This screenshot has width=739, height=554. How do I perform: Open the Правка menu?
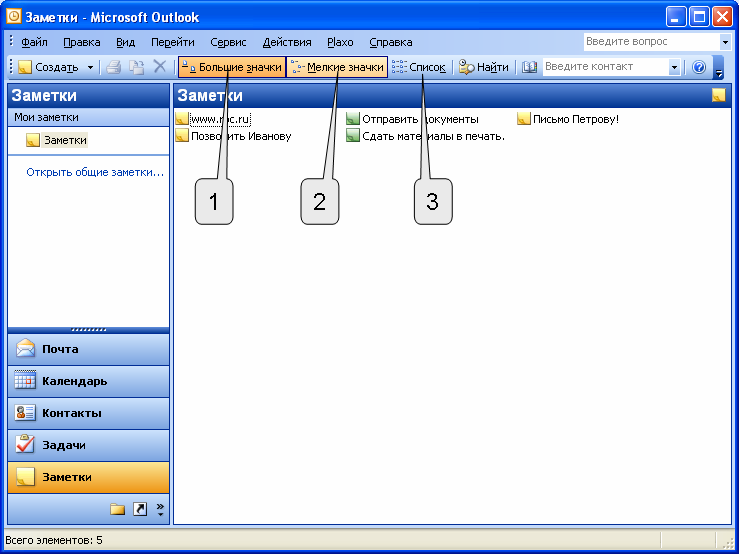point(82,42)
